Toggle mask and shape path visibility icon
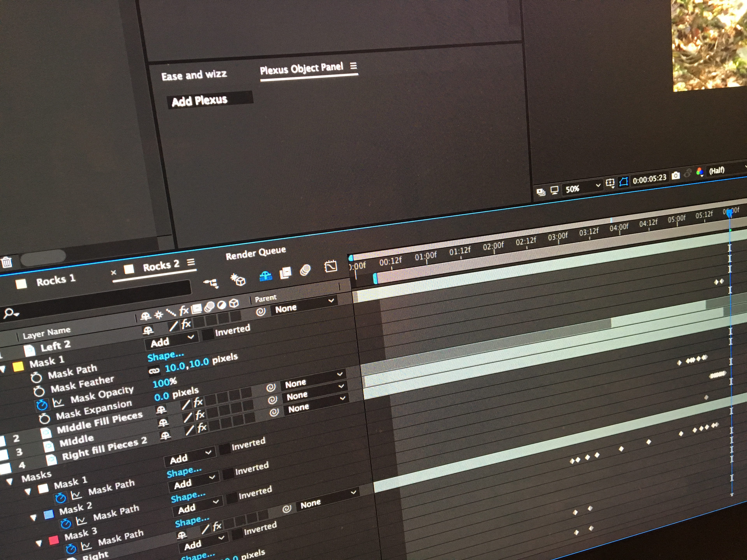Screen dimensions: 747x560 (623, 182)
